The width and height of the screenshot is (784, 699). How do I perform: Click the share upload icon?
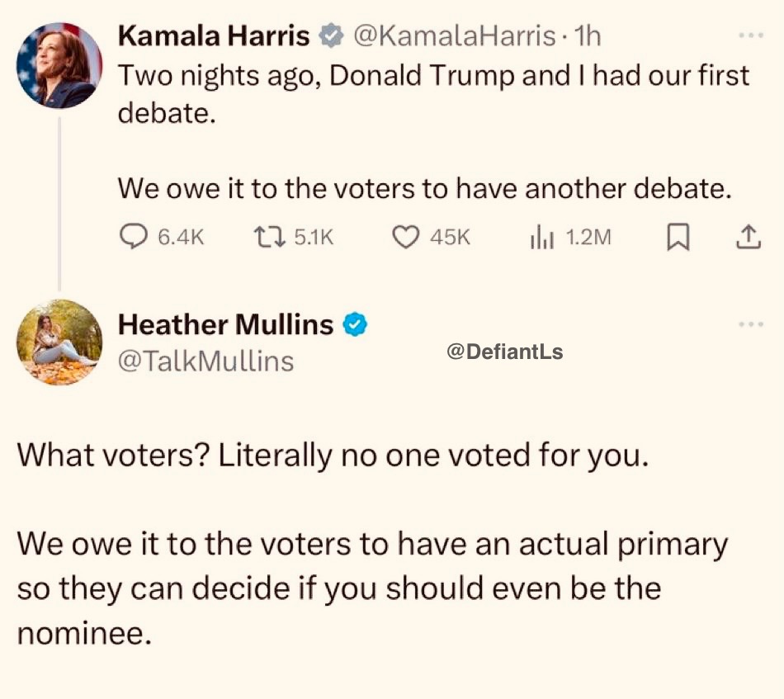(x=747, y=238)
